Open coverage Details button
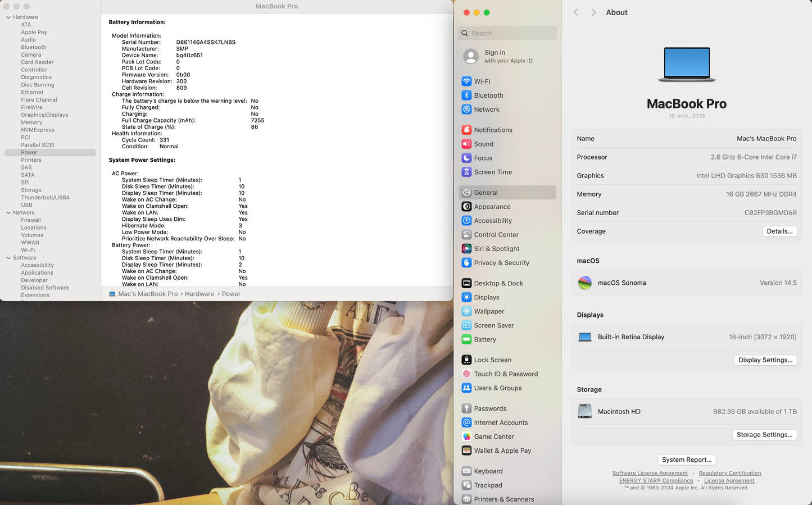812x505 pixels. [779, 231]
